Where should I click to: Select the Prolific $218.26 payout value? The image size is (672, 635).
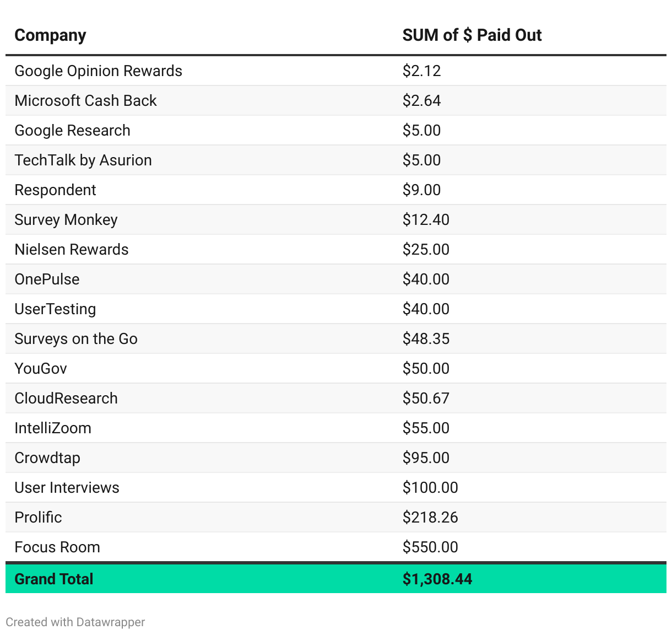(430, 518)
